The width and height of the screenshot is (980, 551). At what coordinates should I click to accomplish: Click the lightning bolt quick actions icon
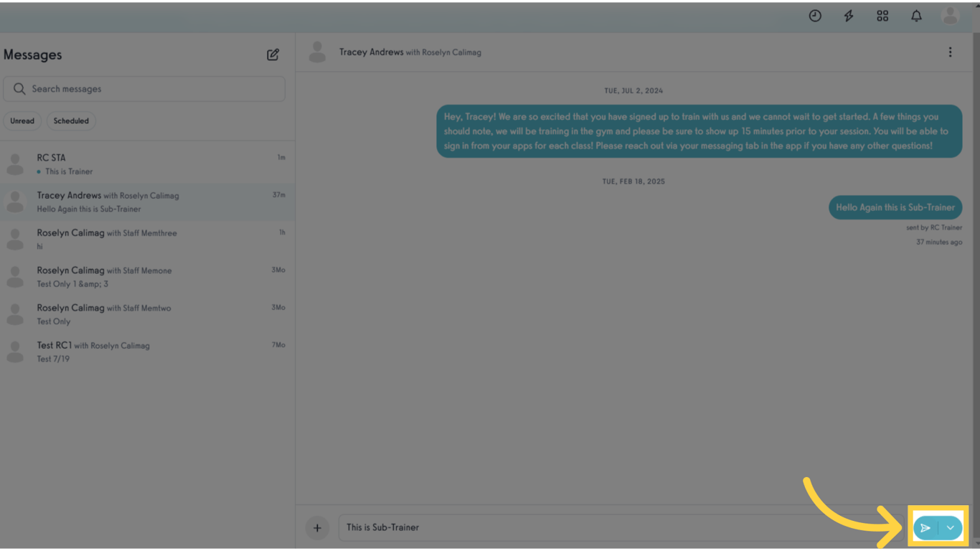[x=849, y=16]
